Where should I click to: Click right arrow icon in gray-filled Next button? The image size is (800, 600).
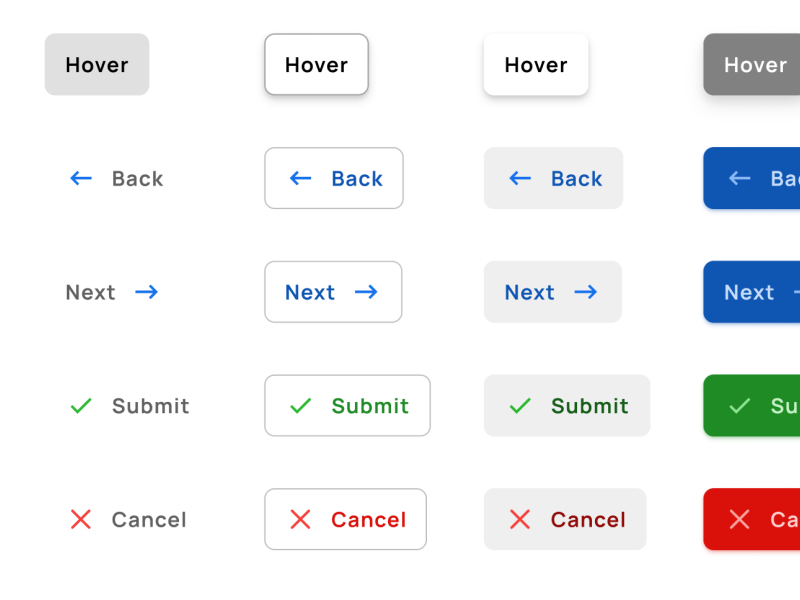click(586, 292)
